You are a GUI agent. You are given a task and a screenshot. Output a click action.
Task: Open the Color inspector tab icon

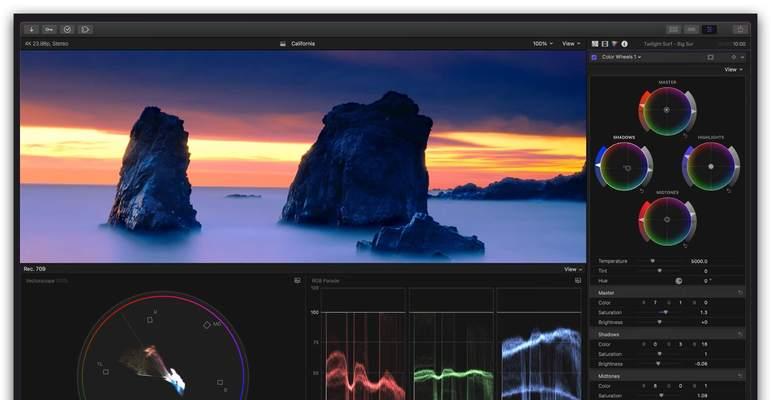[x=615, y=44]
